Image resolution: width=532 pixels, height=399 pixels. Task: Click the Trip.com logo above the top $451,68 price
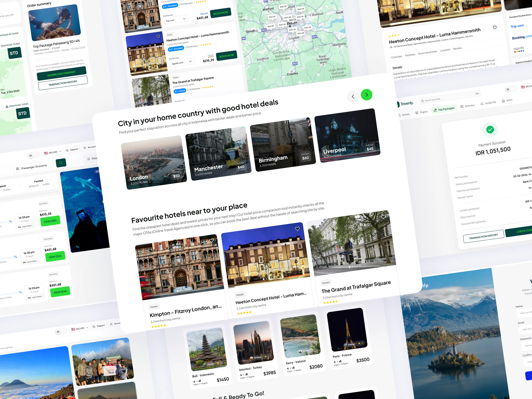204,14
